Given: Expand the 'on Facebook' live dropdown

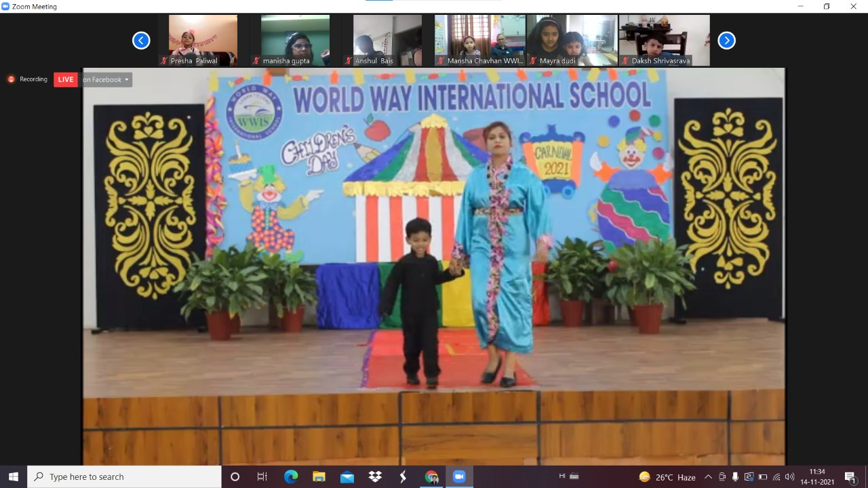Looking at the screenshot, I should (106, 79).
